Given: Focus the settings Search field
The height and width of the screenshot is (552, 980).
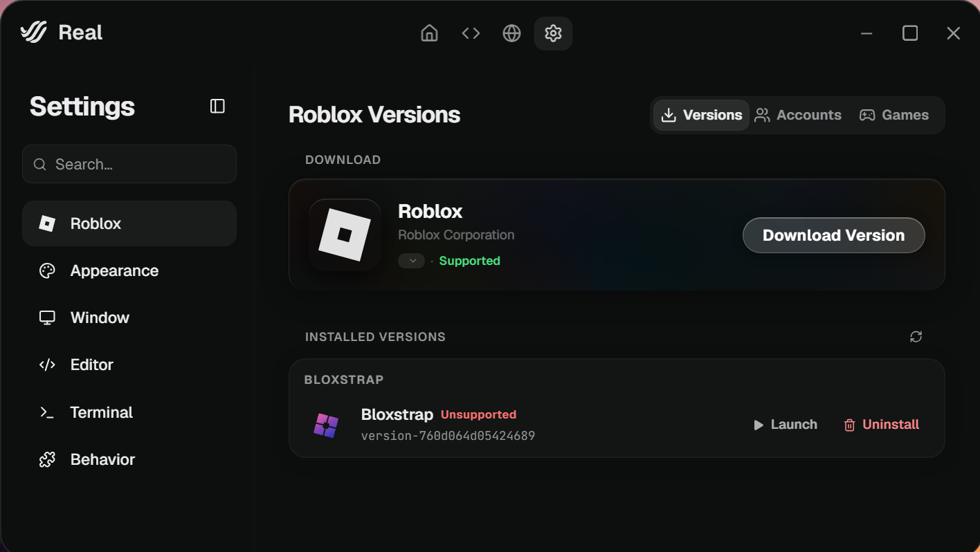Looking at the screenshot, I should (x=129, y=164).
